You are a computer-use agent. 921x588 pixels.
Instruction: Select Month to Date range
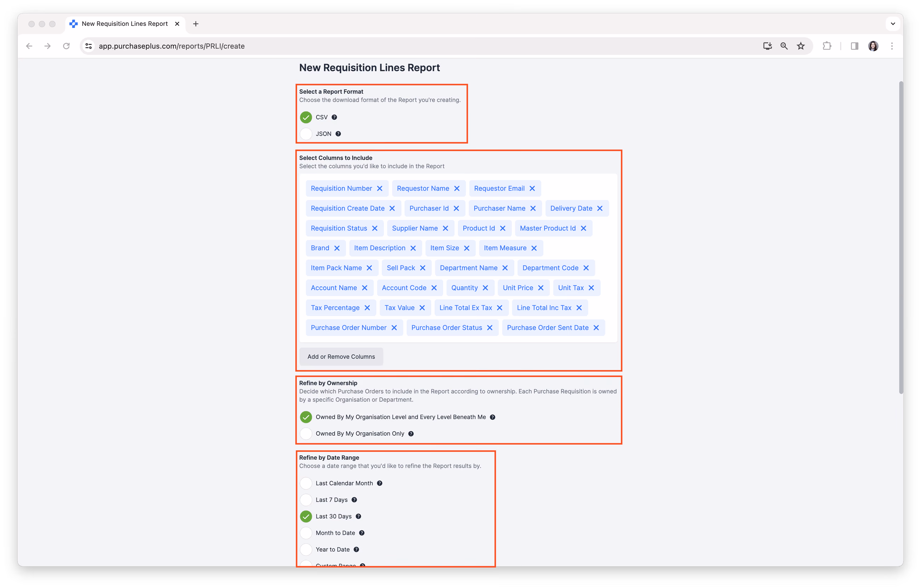306,533
